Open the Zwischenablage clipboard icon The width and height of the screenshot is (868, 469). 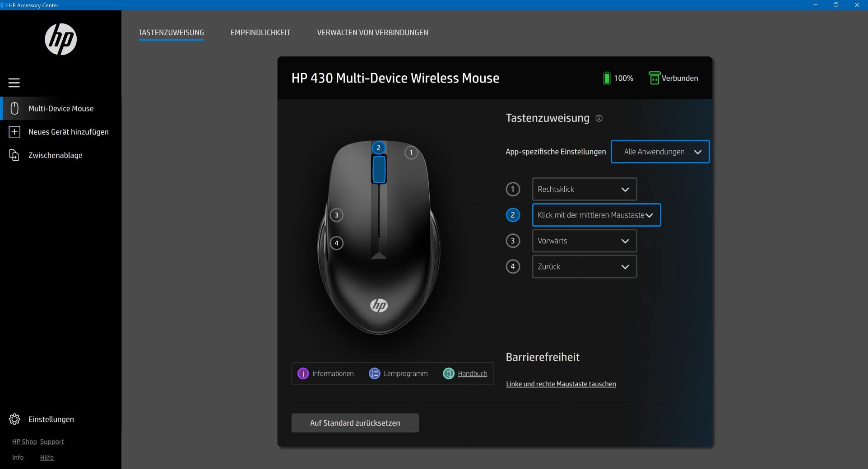pos(14,155)
